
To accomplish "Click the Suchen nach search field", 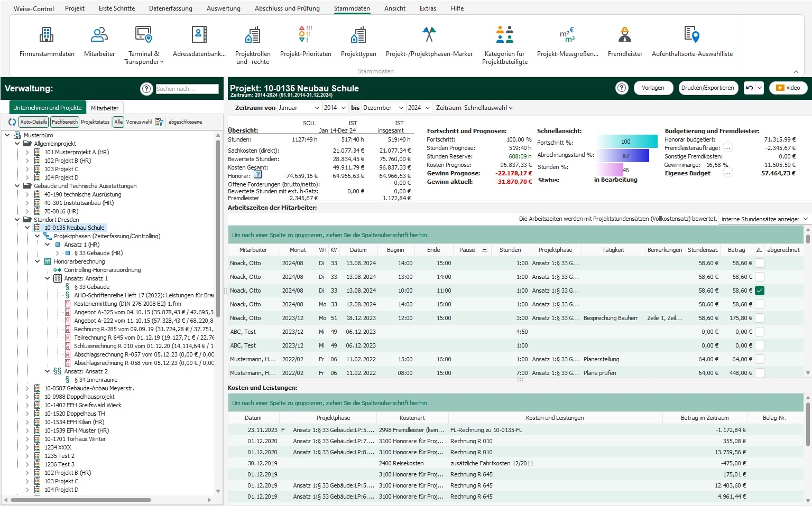I will pos(187,89).
